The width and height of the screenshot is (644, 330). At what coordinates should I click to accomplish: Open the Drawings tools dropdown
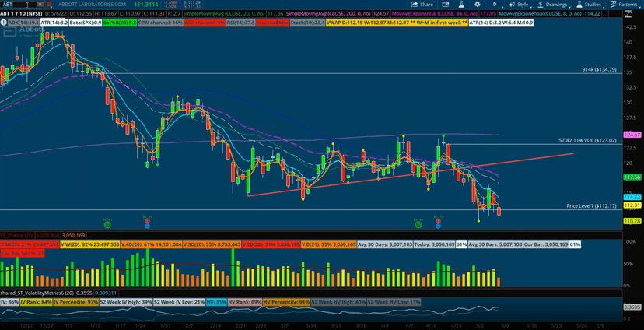pos(552,5)
